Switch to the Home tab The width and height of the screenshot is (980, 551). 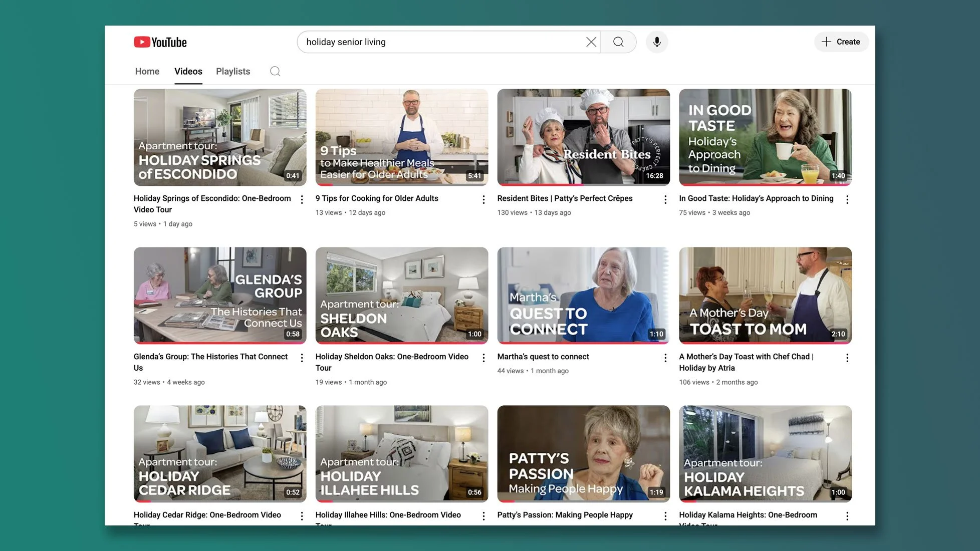pos(147,71)
